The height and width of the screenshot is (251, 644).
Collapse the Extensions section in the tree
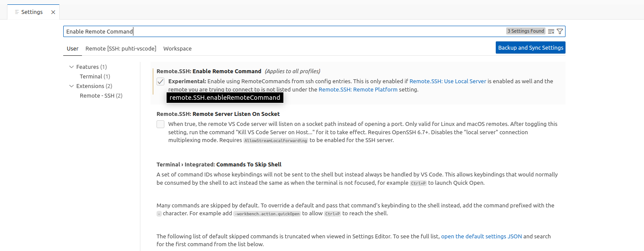click(x=72, y=86)
